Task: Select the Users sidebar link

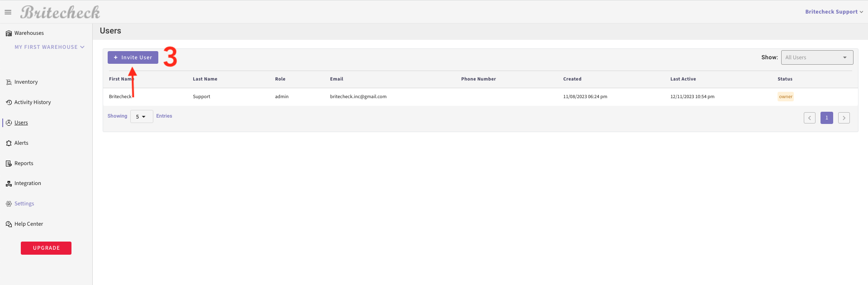Action: [x=21, y=123]
